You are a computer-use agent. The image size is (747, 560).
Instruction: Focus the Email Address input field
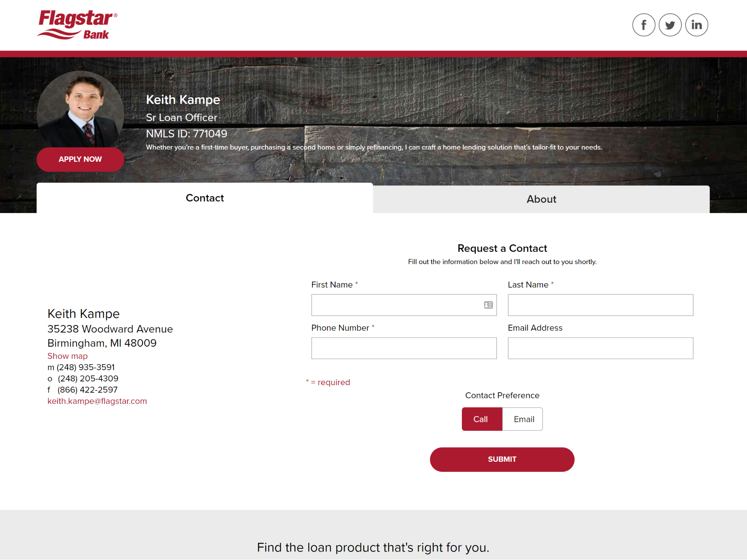(x=601, y=348)
